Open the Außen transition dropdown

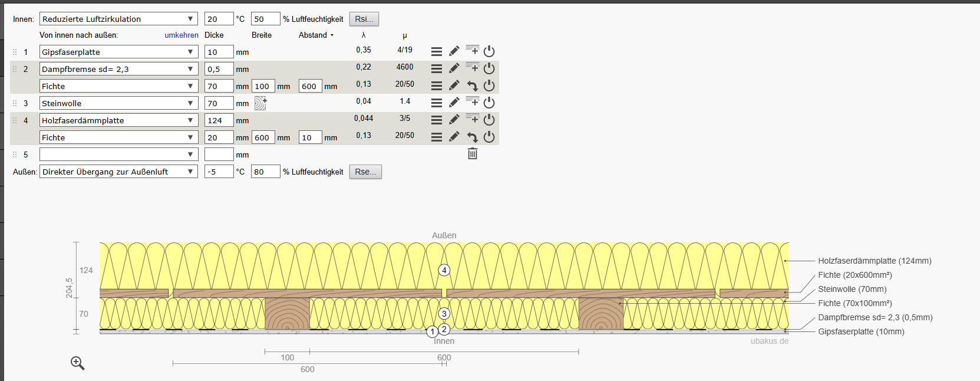(x=118, y=172)
